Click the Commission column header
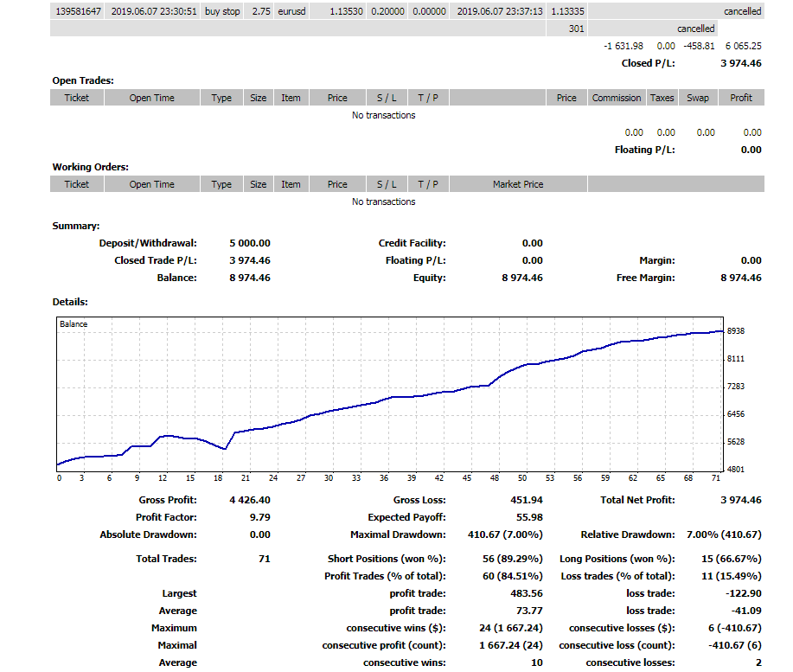 [x=617, y=98]
